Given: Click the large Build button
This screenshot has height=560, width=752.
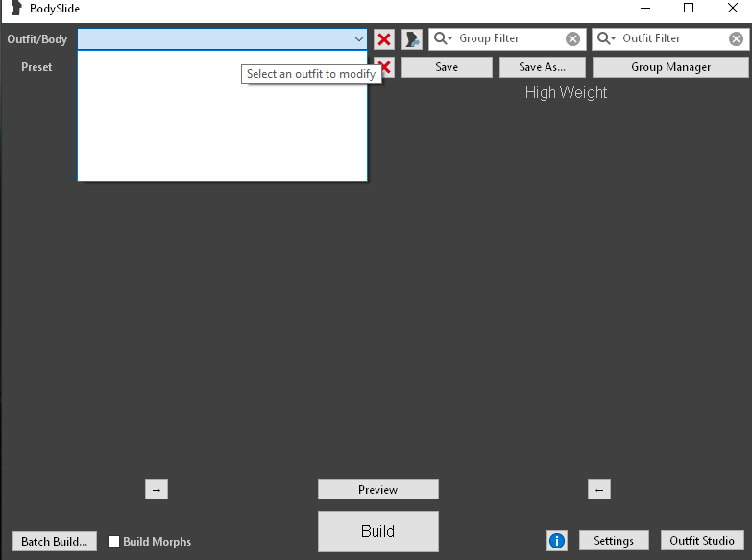Looking at the screenshot, I should (x=377, y=531).
